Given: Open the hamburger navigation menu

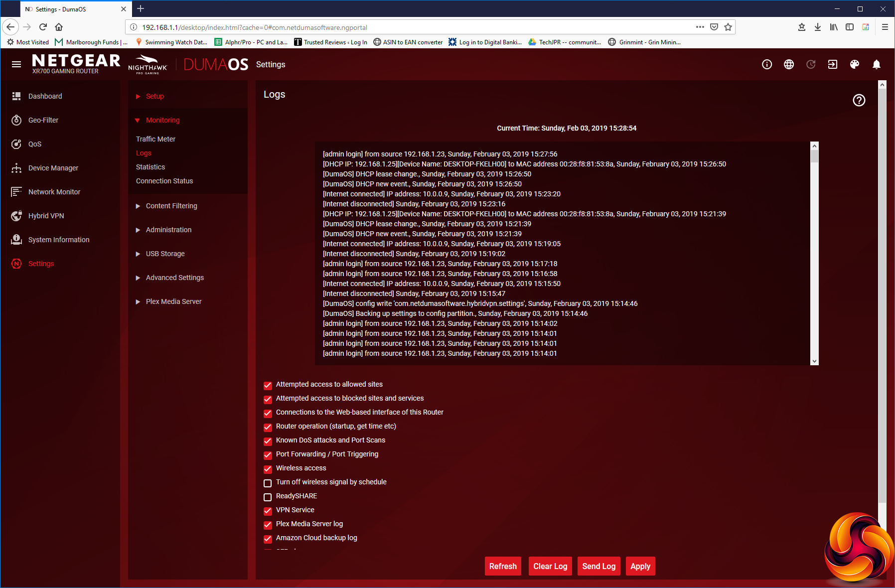Looking at the screenshot, I should (x=16, y=64).
